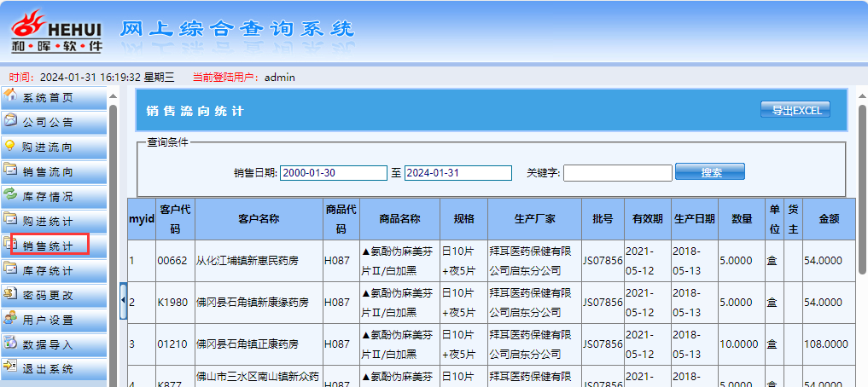Click the end date field 2024-01-31

tap(457, 173)
